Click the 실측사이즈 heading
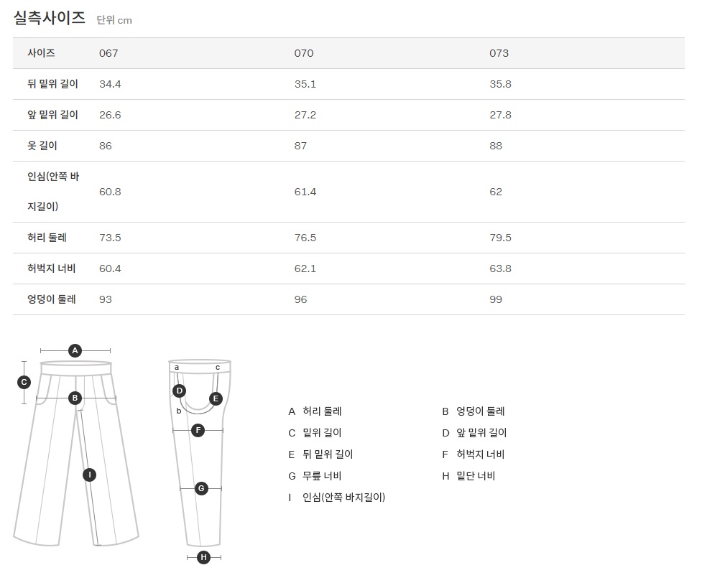The width and height of the screenshot is (702, 588). 50,18
